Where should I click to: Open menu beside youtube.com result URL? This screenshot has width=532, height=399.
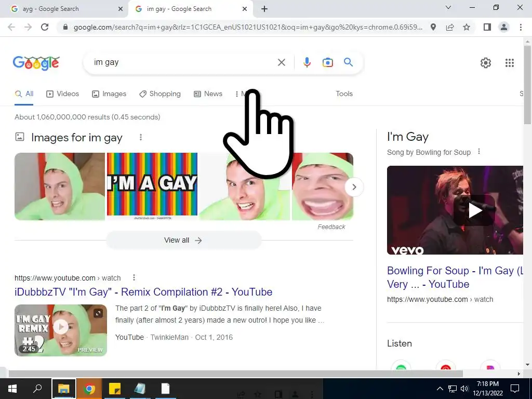(134, 278)
